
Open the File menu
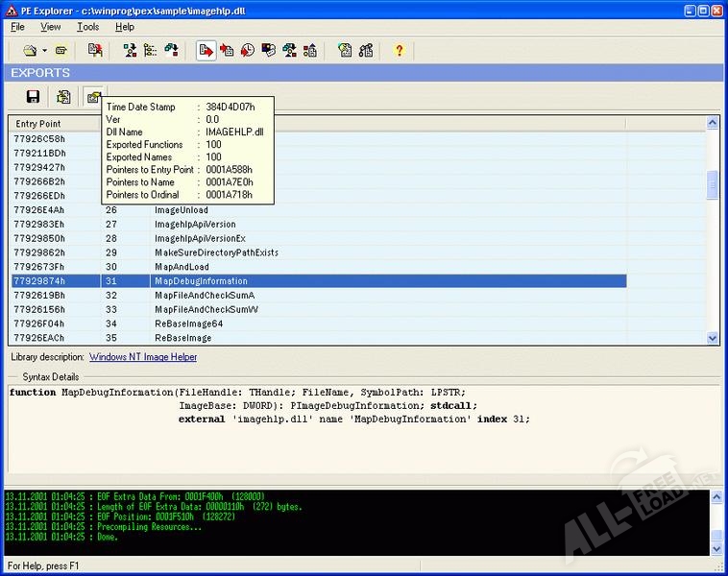(x=18, y=27)
